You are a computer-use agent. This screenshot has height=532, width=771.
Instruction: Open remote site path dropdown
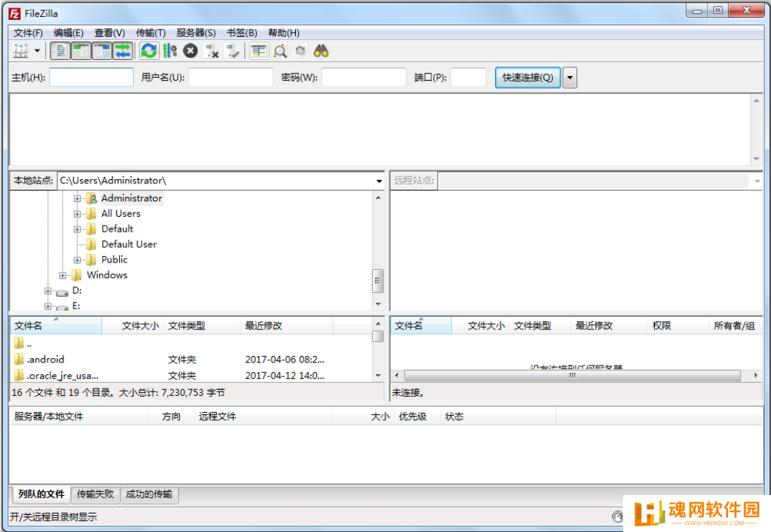point(757,181)
